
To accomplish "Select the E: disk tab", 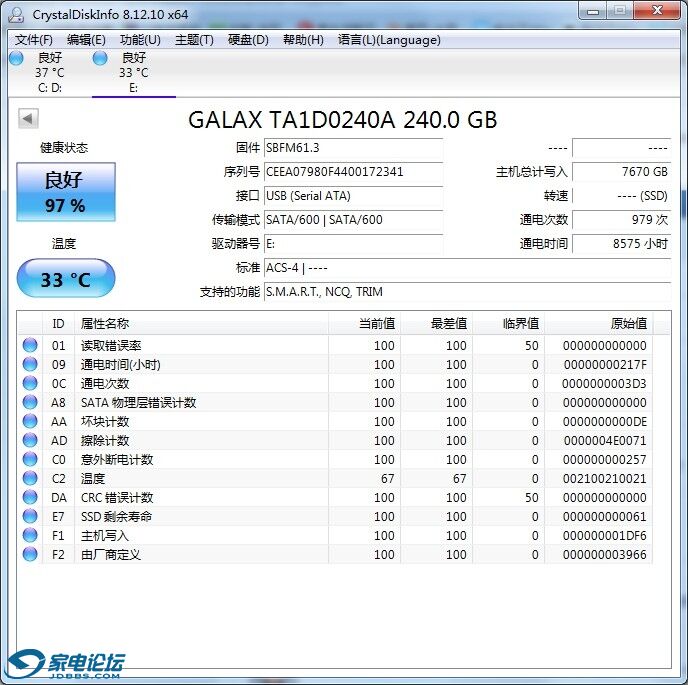I will 134,72.
